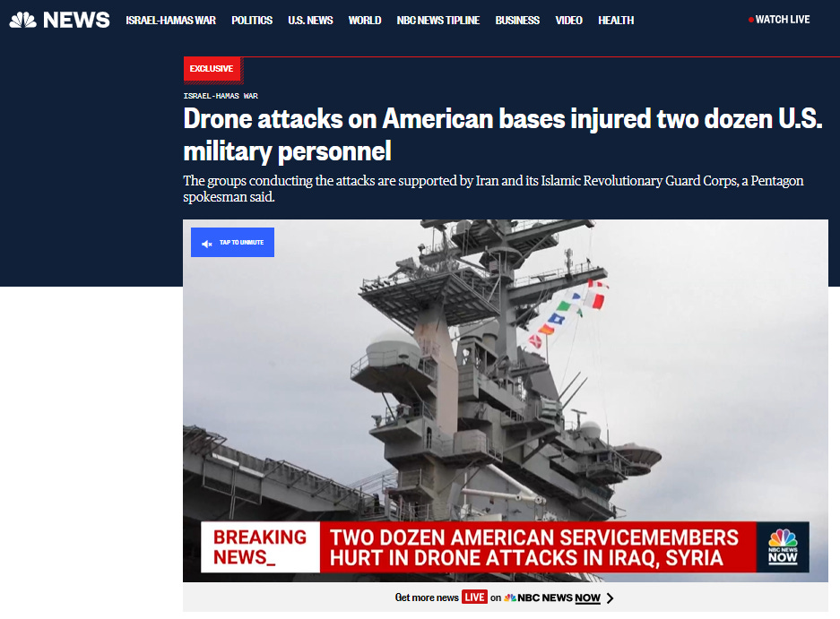Click the Watch Live link
This screenshot has width=840, height=619.
point(782,20)
